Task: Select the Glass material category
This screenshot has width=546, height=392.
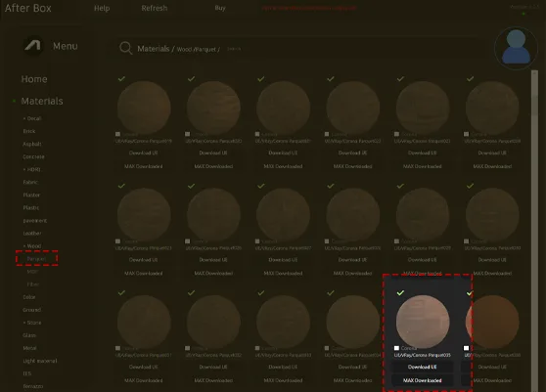Action: 29,335
